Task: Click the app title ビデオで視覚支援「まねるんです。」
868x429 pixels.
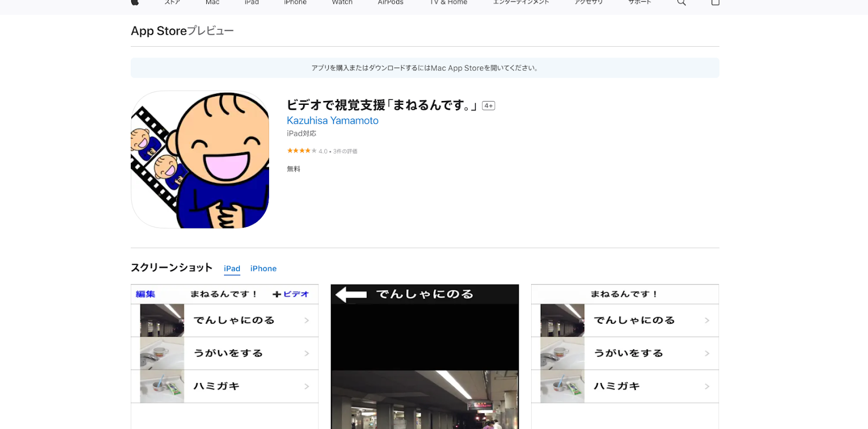Action: [382, 105]
